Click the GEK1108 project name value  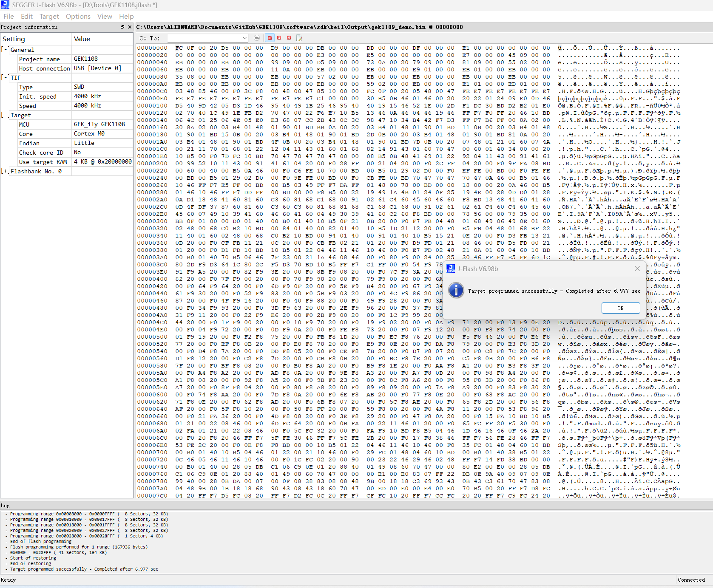(86, 59)
